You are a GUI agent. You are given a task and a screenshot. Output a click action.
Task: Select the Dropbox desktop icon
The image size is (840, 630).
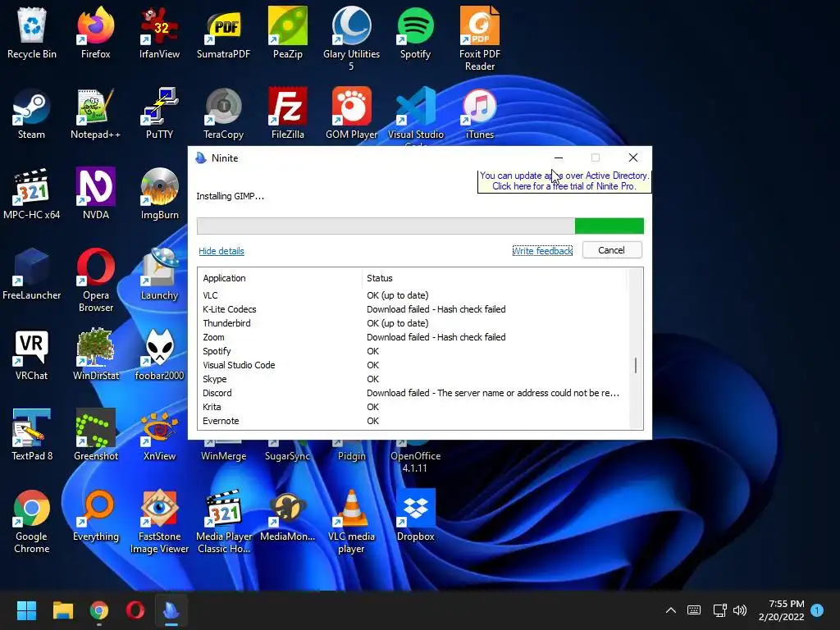point(415,515)
